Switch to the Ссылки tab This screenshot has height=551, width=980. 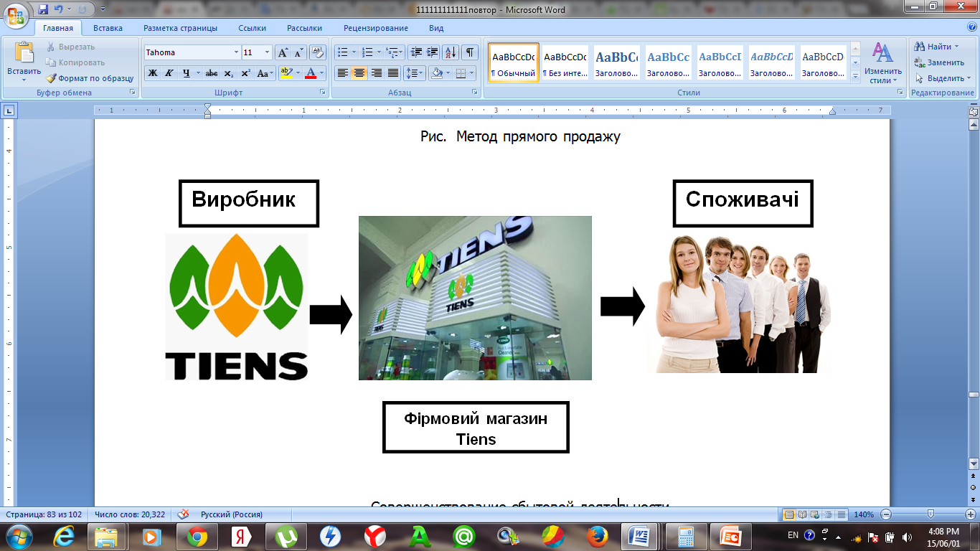(253, 28)
